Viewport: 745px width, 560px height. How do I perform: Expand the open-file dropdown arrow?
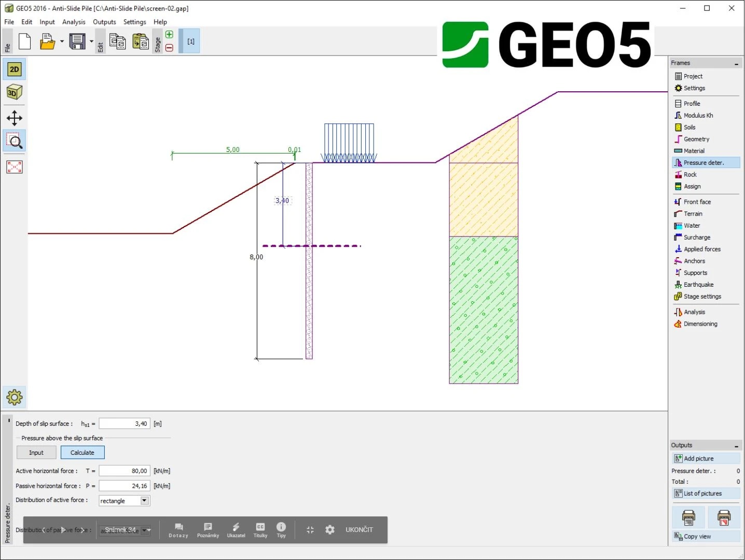(x=62, y=41)
